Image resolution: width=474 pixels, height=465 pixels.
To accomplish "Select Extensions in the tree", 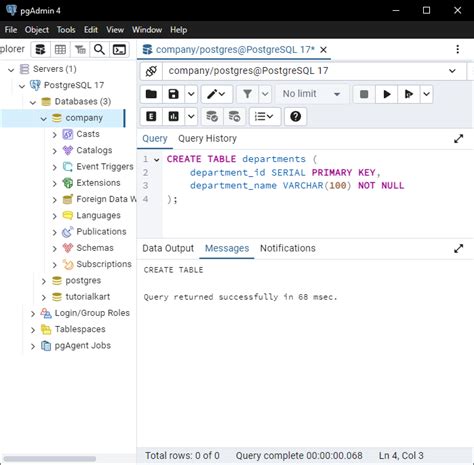I will coord(98,183).
